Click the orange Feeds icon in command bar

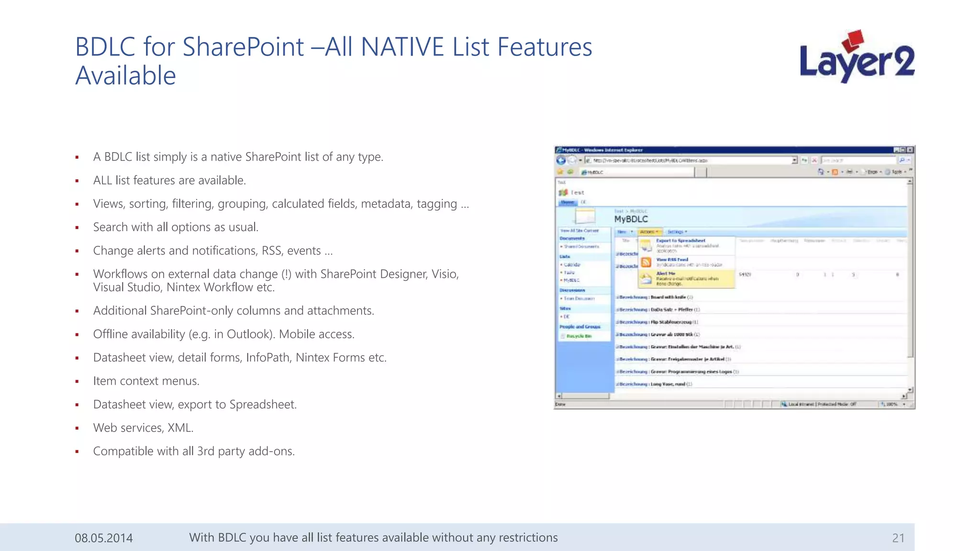coord(835,172)
